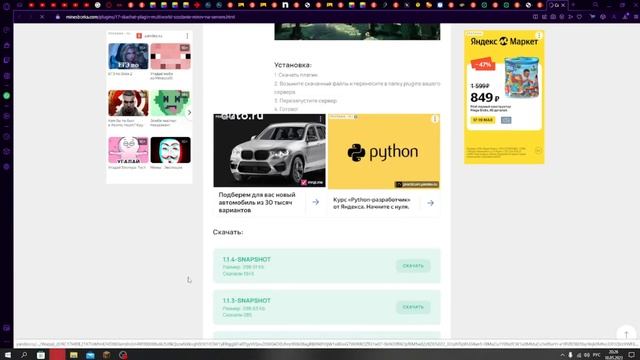640x360 pixels.
Task: Open Yandex games widget three-dot menu
Action: click(187, 36)
